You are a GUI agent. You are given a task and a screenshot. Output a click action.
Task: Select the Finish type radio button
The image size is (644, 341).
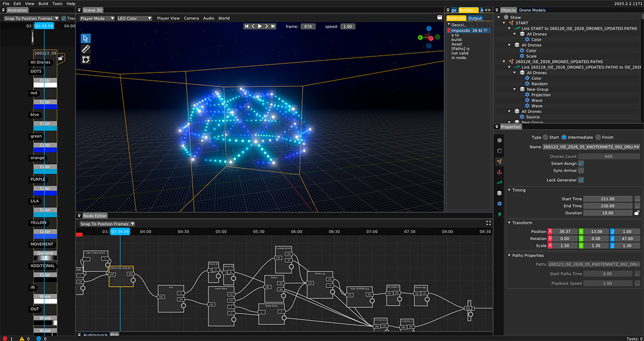pos(598,137)
